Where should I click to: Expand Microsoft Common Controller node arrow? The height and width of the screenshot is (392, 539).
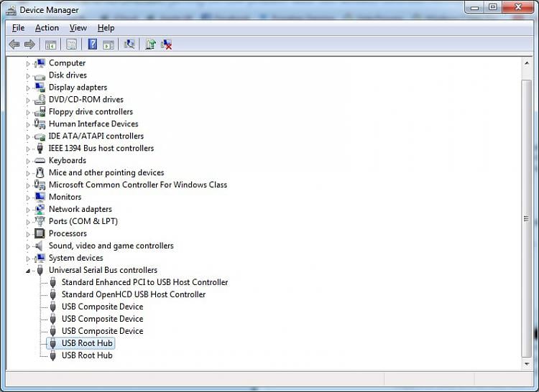point(28,185)
